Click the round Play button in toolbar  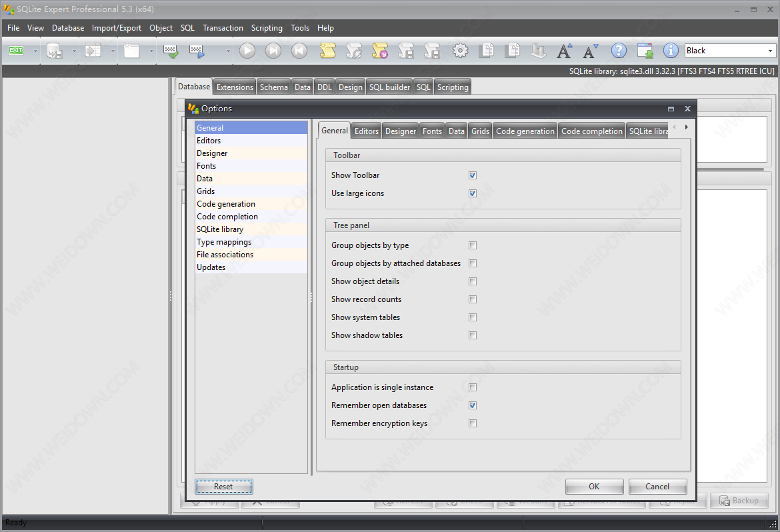click(x=247, y=50)
